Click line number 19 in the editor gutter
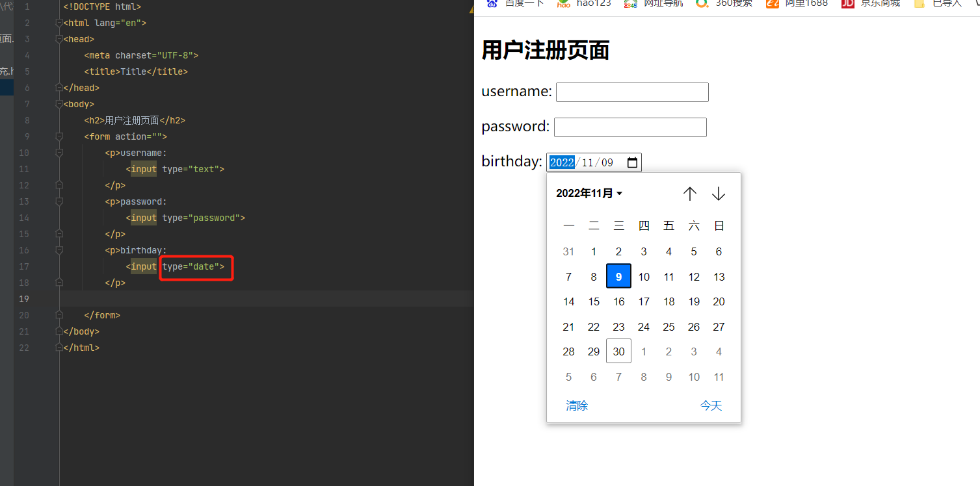Viewport: 980px width, 486px height. coord(24,299)
